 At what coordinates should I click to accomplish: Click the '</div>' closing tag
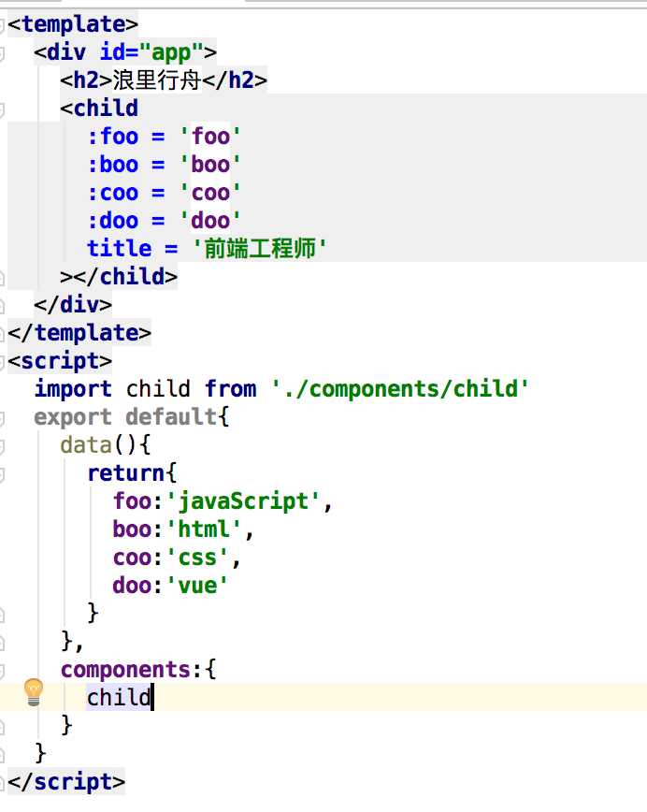(73, 305)
